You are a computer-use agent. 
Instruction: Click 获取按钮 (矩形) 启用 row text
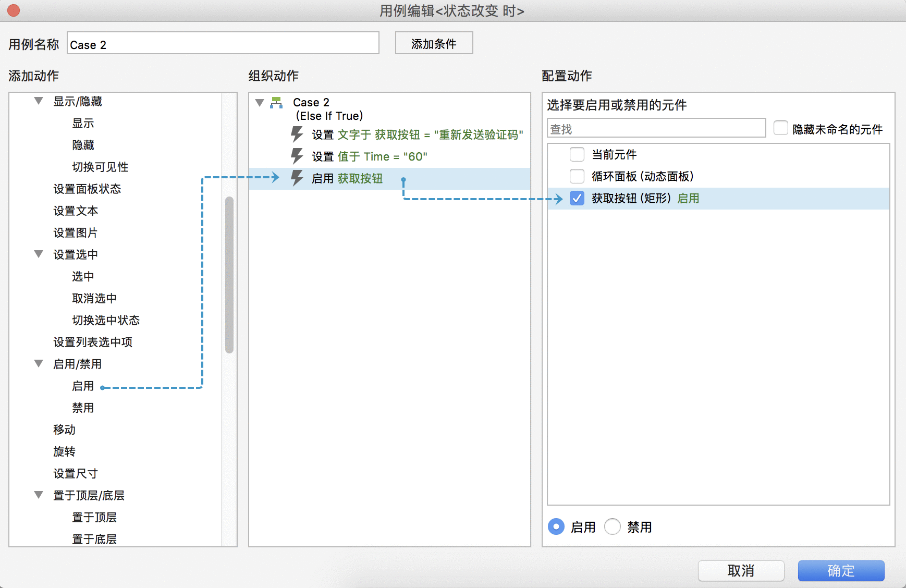click(x=645, y=198)
